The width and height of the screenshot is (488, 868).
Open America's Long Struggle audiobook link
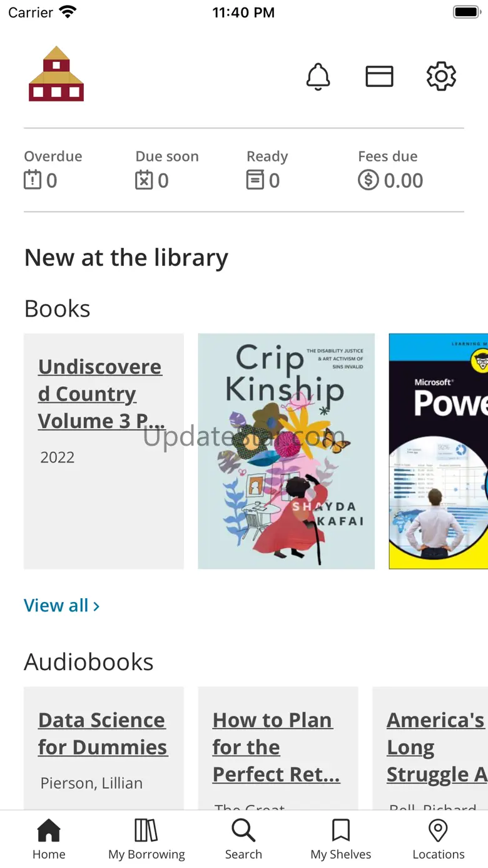pos(437,747)
